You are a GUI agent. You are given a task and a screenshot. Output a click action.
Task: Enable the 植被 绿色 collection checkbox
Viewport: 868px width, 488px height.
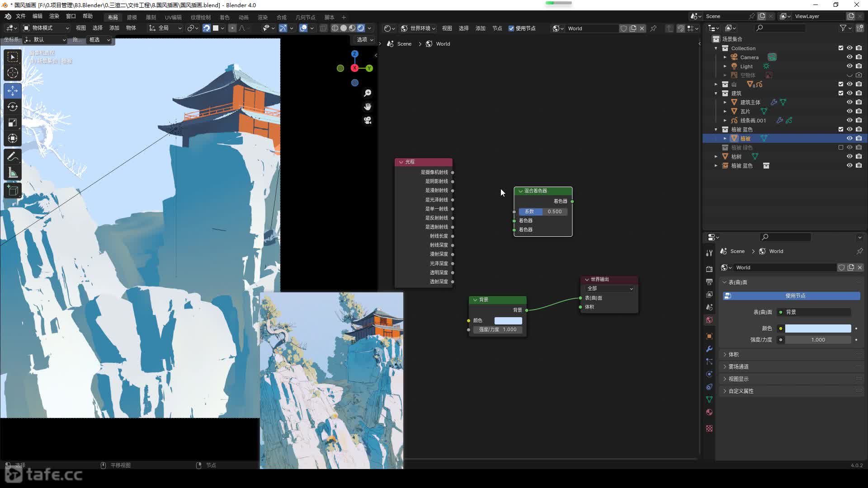(841, 147)
